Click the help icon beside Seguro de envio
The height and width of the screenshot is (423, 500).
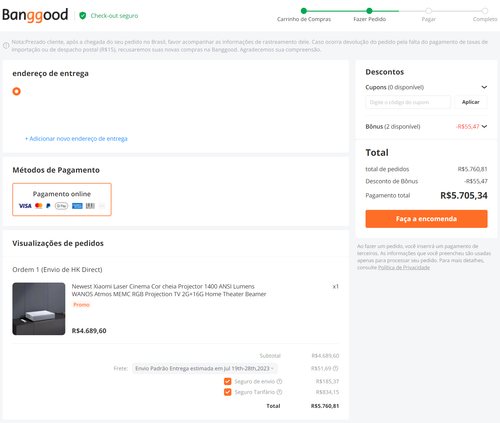click(279, 381)
